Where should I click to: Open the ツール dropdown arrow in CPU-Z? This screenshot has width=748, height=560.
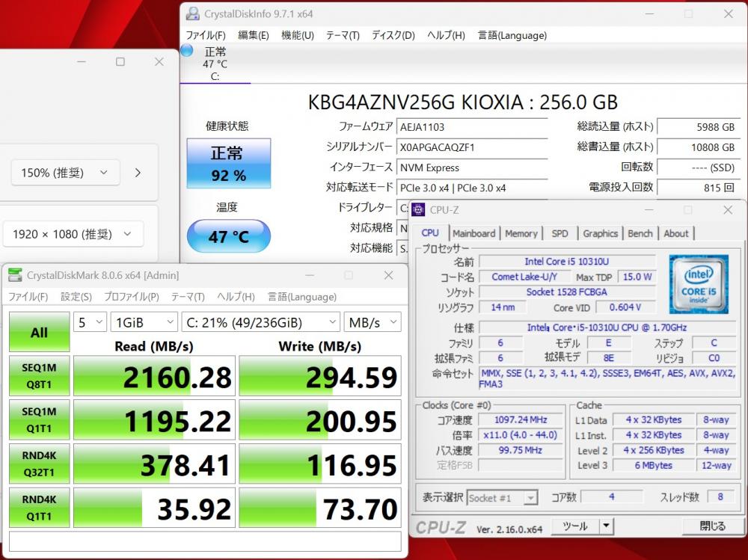point(606,526)
